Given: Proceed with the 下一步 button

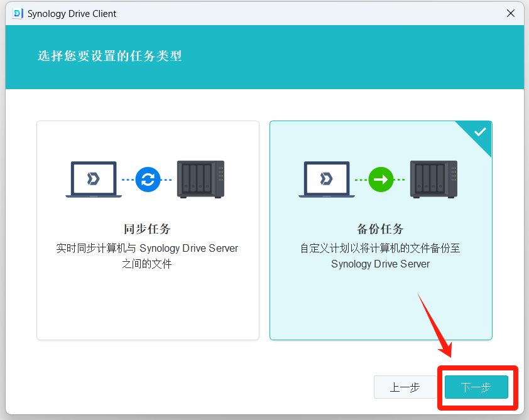Looking at the screenshot, I should point(476,387).
